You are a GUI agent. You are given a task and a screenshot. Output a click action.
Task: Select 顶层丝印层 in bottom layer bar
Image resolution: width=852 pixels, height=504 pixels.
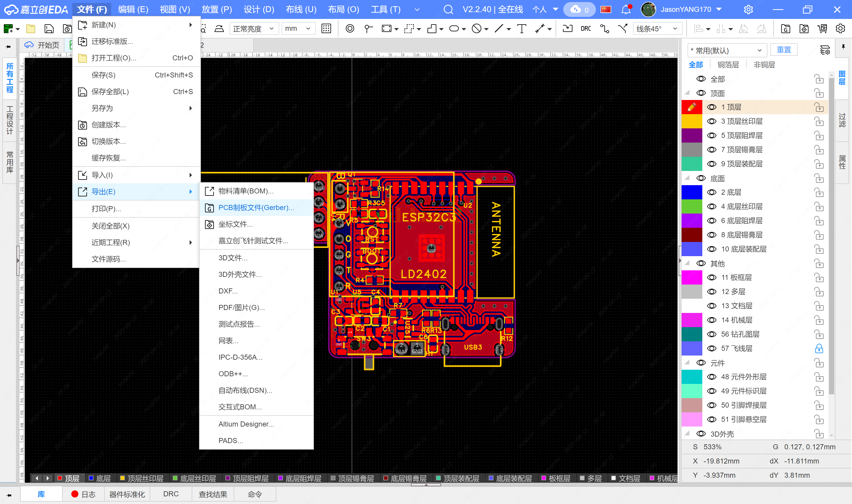point(142,479)
